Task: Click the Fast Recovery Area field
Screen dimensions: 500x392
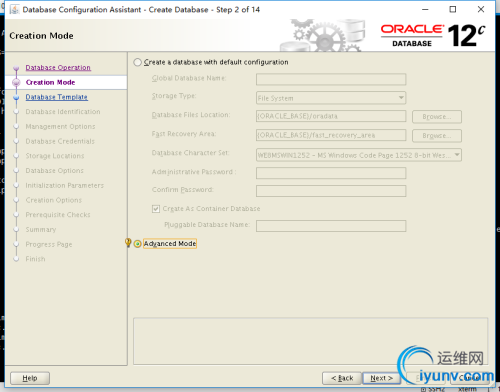Action: tap(331, 135)
